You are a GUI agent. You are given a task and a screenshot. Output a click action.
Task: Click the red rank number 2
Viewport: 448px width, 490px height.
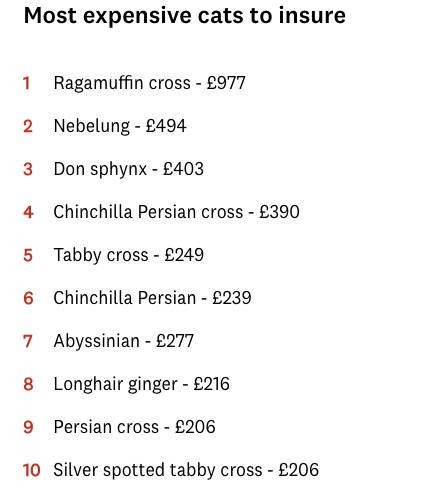tap(28, 127)
